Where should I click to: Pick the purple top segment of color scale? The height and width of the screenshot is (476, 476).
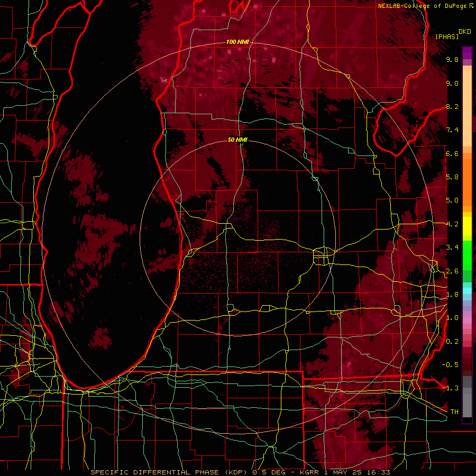467,53
